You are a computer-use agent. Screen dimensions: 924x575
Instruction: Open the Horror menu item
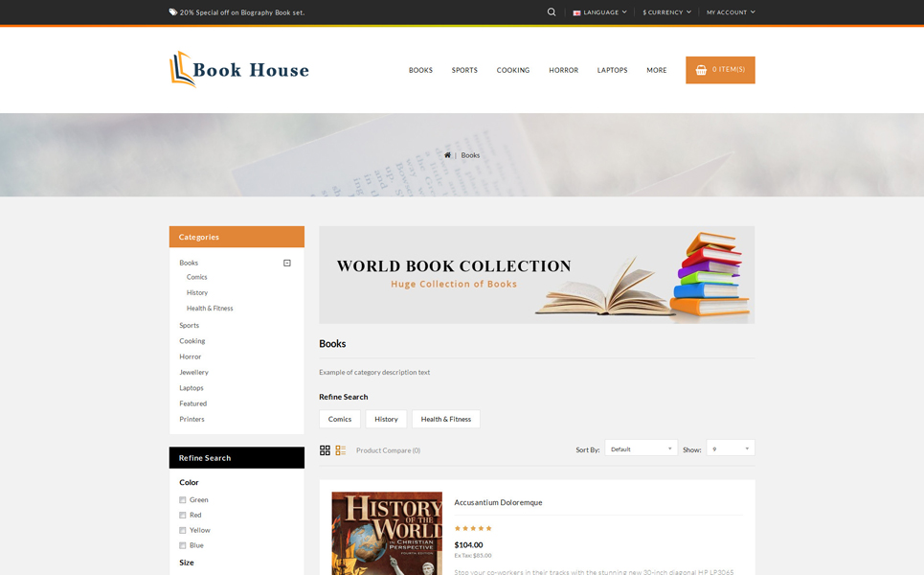point(563,70)
